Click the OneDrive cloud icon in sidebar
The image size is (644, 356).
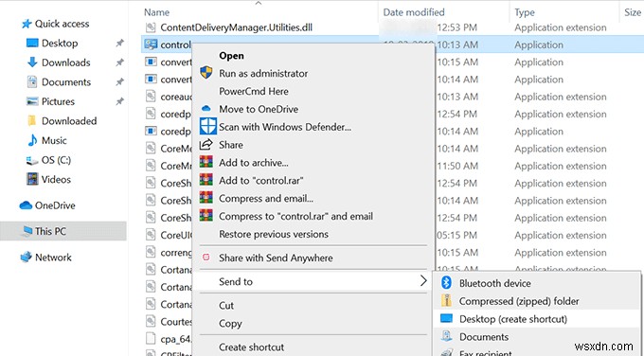26,205
